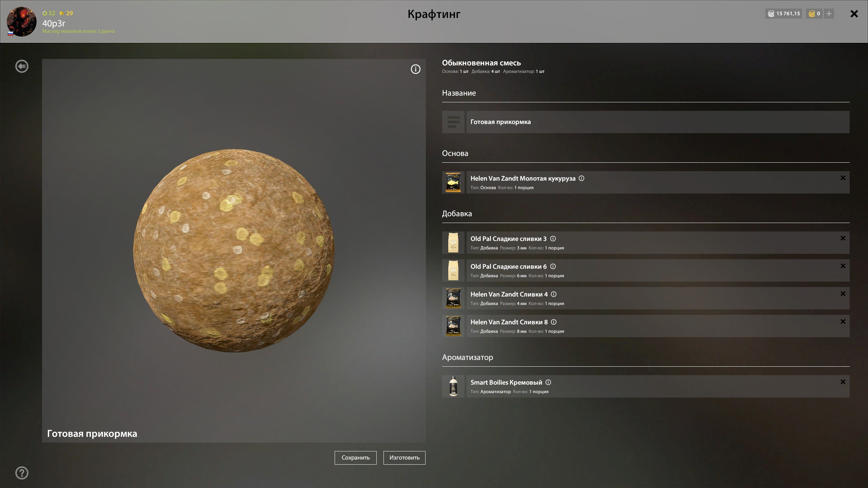Click the recipe list icon beside name

pyautogui.click(x=453, y=122)
